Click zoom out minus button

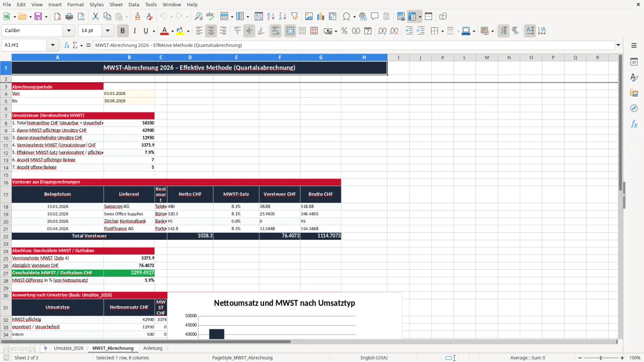[579, 358]
